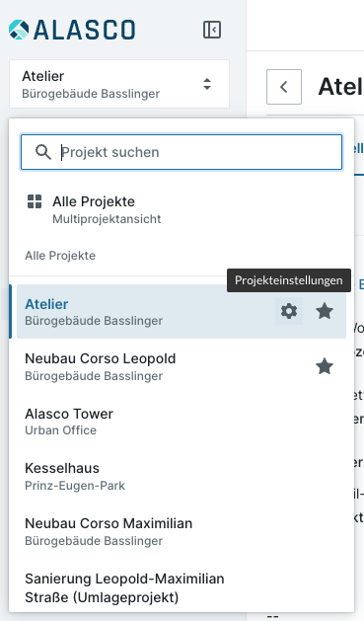Click the grid icon beside Alle Projekte
Image resolution: width=364 pixels, height=621 pixels.
pyautogui.click(x=35, y=201)
